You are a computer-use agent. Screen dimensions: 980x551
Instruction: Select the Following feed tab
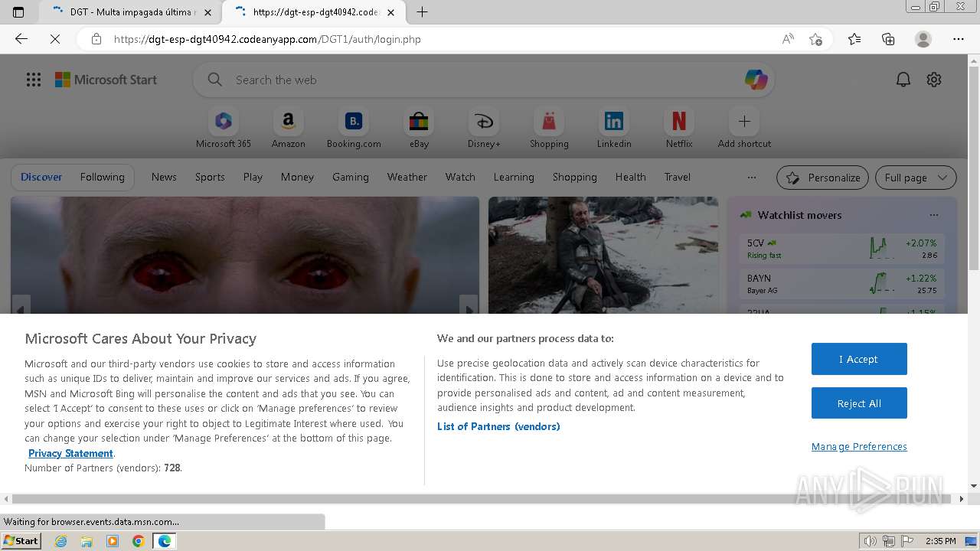103,177
